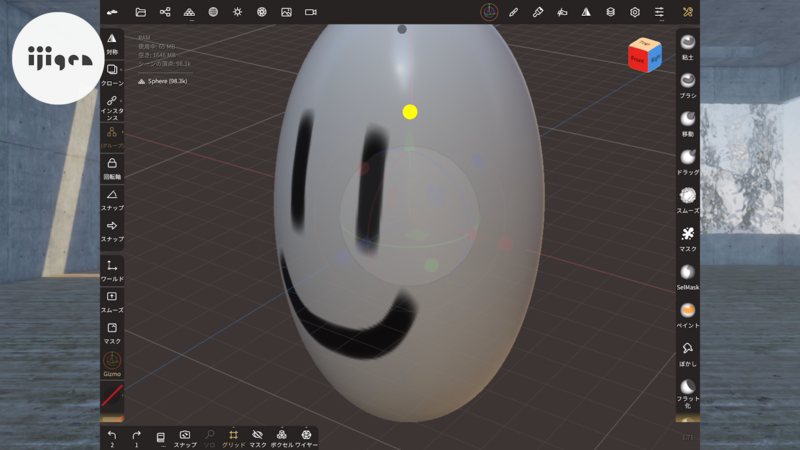This screenshot has width=800, height=450.
Task: Open the Files folder menu
Action: point(140,12)
